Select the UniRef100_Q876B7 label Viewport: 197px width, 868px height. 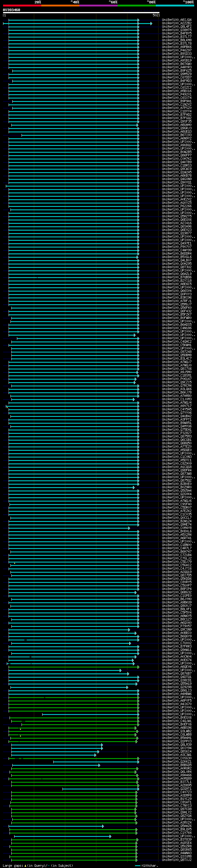click(x=177, y=674)
